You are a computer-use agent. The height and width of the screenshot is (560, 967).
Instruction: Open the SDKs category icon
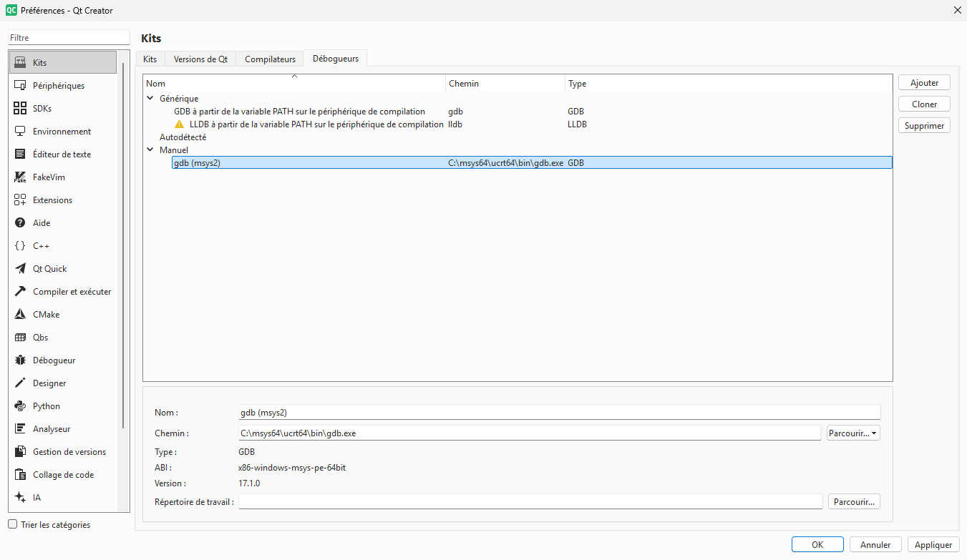tap(20, 109)
